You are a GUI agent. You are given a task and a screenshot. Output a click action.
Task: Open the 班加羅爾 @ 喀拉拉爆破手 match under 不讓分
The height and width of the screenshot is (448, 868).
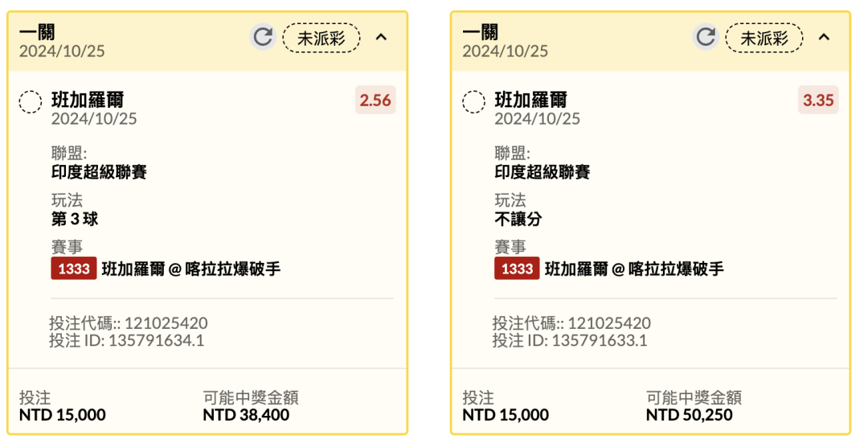(x=634, y=269)
